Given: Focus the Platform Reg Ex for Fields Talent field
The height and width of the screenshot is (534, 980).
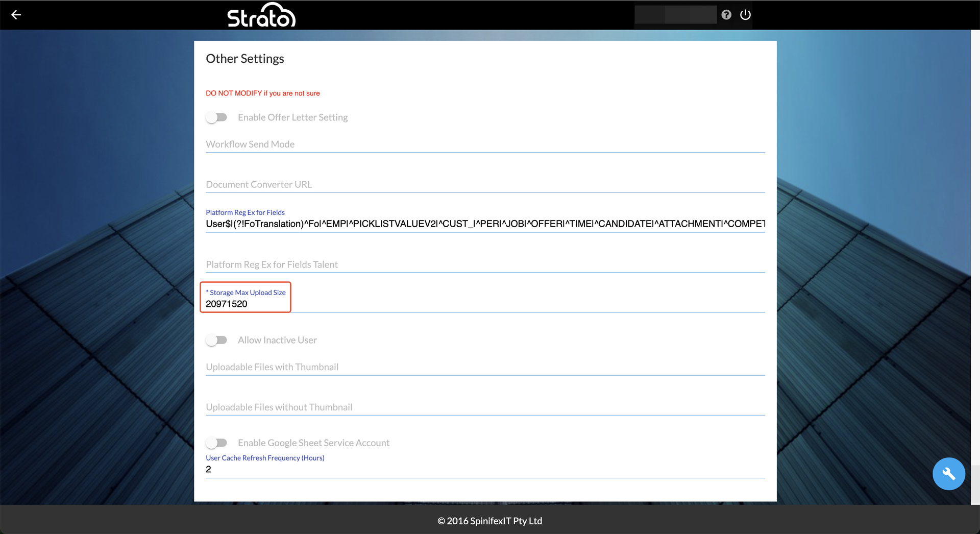Looking at the screenshot, I should click(x=485, y=264).
